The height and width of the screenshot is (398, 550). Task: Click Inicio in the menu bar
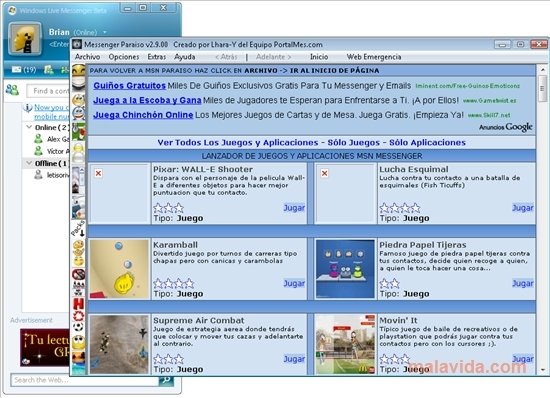tap(319, 57)
